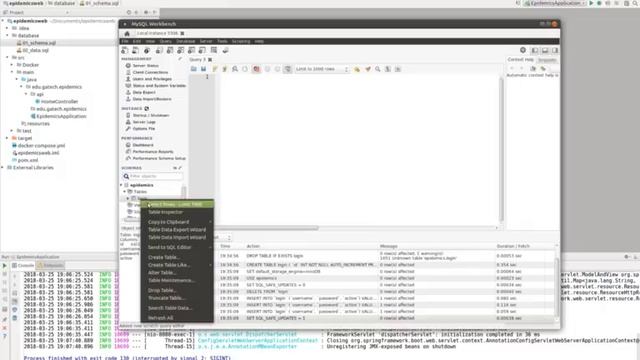Image resolution: width=640 pixels, height=360 pixels.
Task: Choose Select Rows - Limit 1000
Action: pos(177,204)
